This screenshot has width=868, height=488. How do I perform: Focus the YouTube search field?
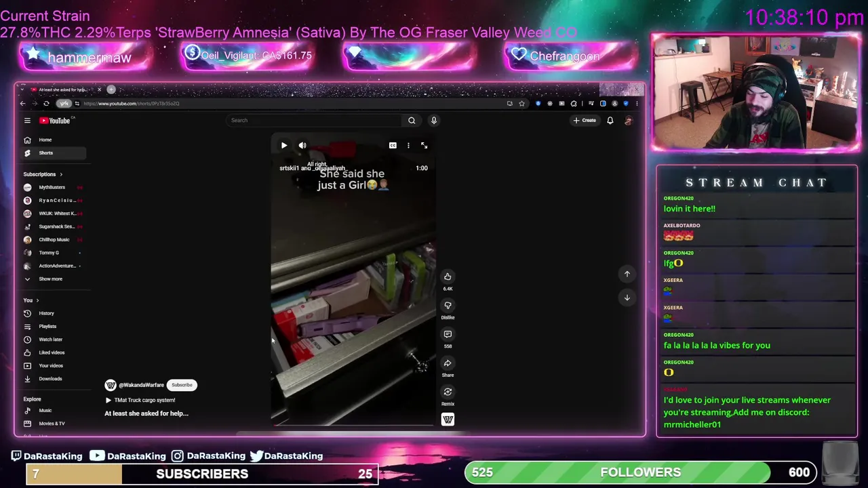(314, 121)
